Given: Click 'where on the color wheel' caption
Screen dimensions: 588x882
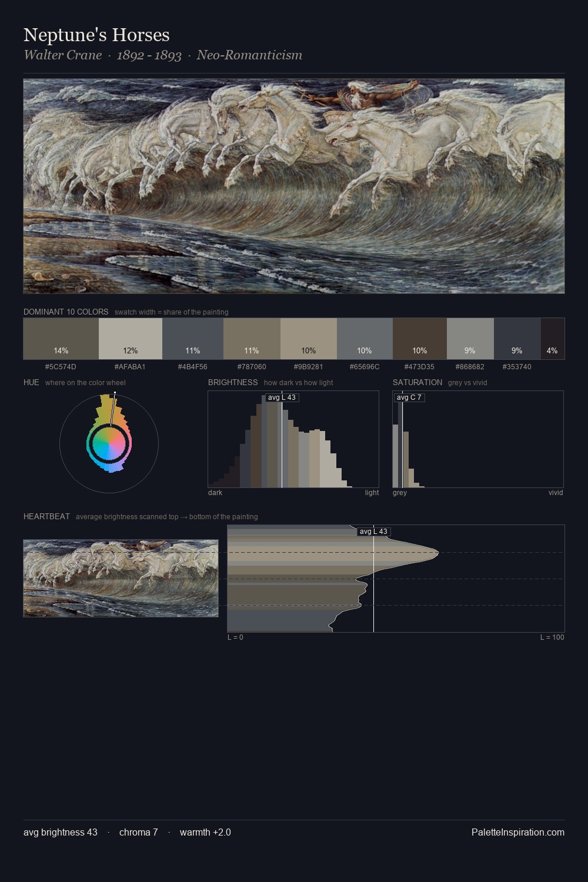Looking at the screenshot, I should pos(85,383).
